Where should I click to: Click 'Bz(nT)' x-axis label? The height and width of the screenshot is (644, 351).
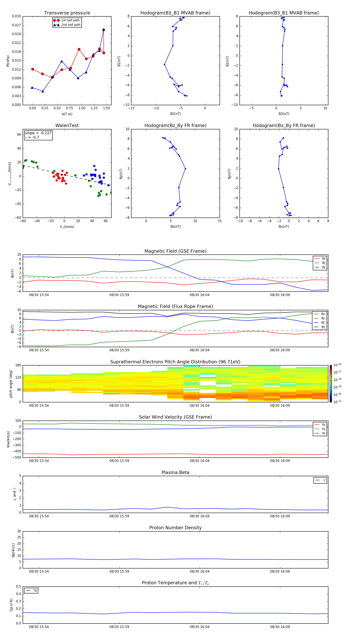point(175,227)
